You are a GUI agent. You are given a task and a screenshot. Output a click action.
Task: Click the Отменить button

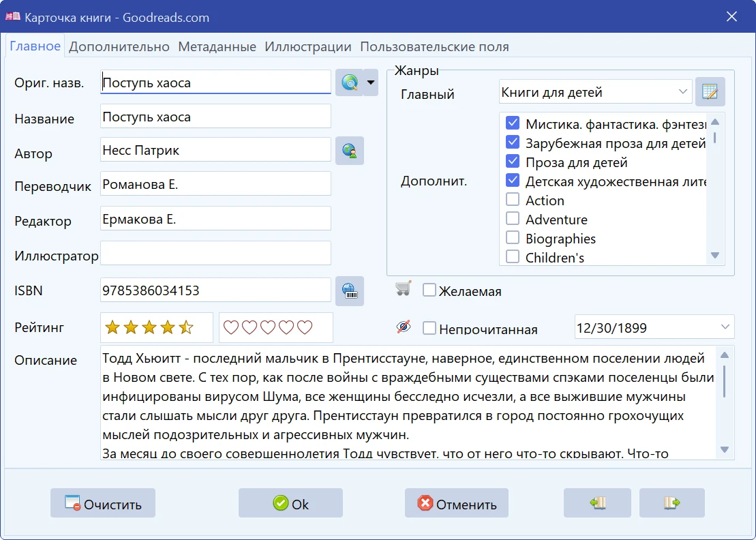(457, 503)
